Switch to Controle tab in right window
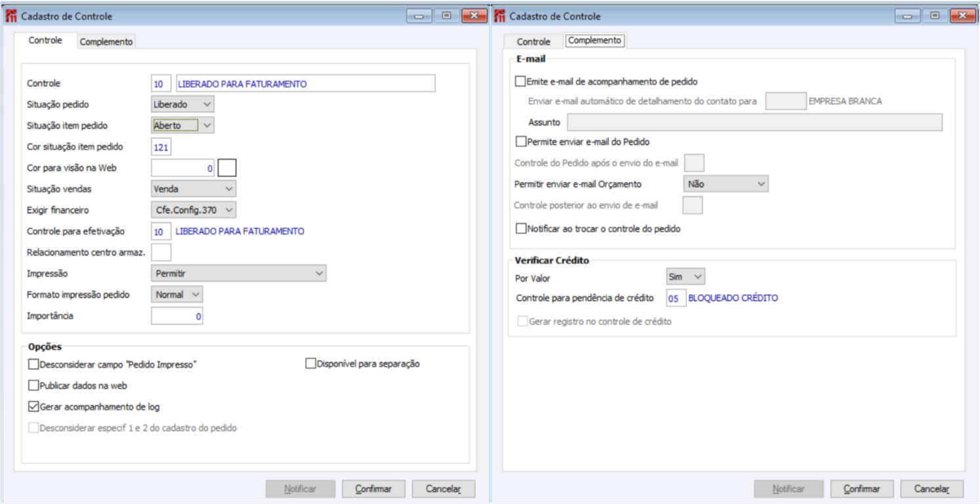Viewport: 980px width, 504px height. pos(534,42)
